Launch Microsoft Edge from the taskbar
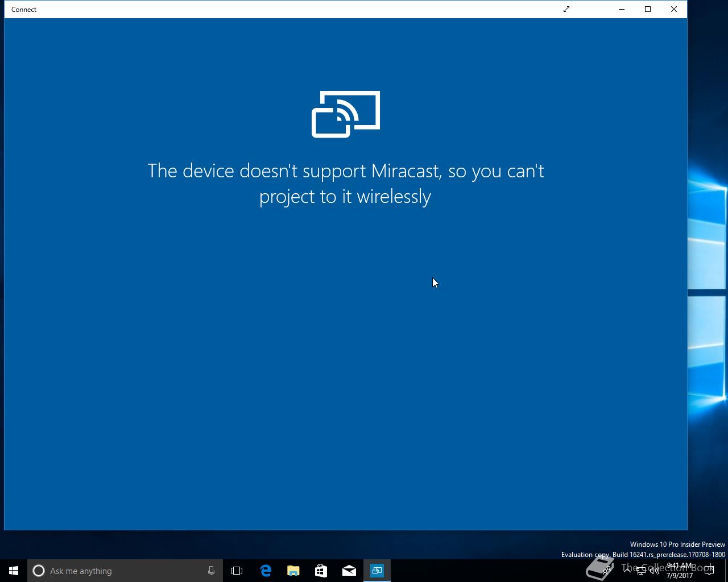This screenshot has height=582, width=728. (266, 571)
